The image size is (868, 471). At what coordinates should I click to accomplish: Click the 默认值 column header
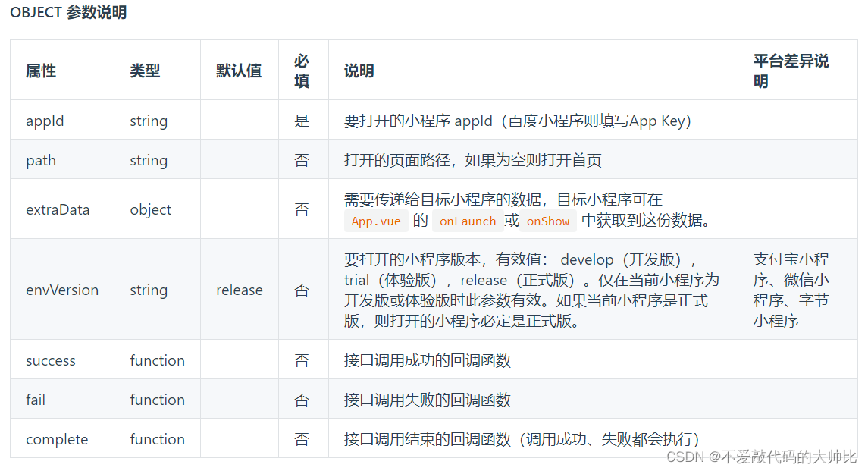tap(239, 70)
